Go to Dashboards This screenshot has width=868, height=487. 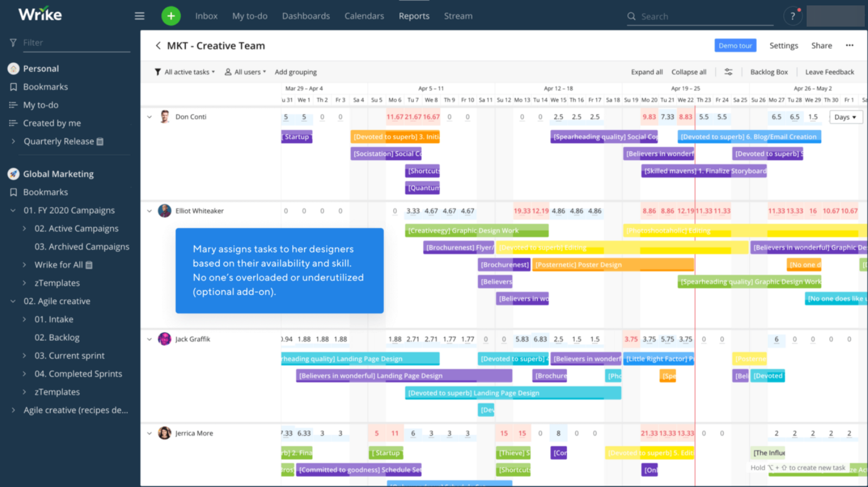click(306, 16)
